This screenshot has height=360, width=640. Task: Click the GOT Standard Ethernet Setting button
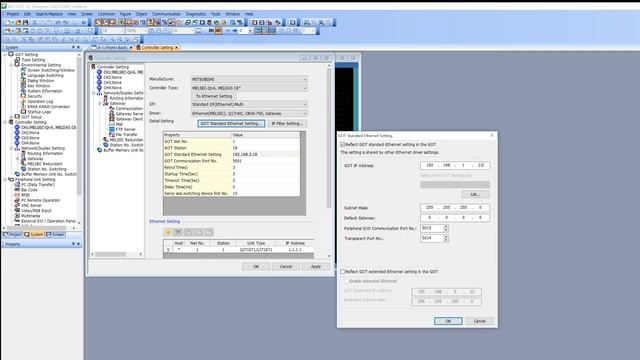coord(231,123)
